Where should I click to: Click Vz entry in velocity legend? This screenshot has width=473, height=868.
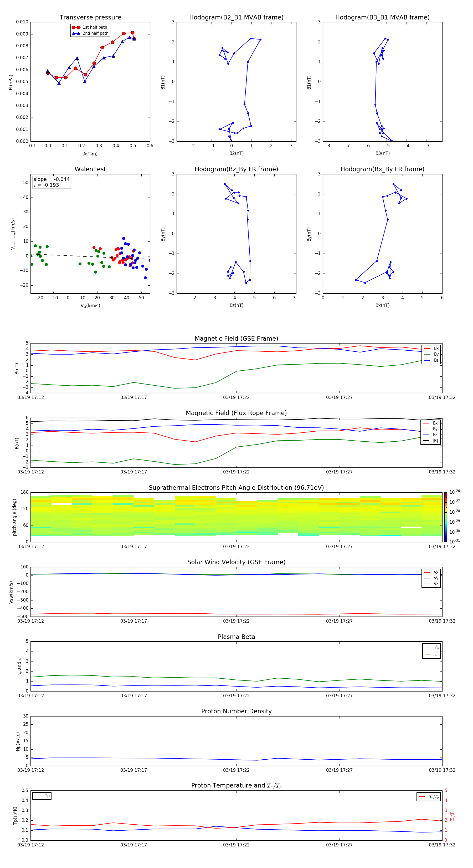[x=431, y=584]
